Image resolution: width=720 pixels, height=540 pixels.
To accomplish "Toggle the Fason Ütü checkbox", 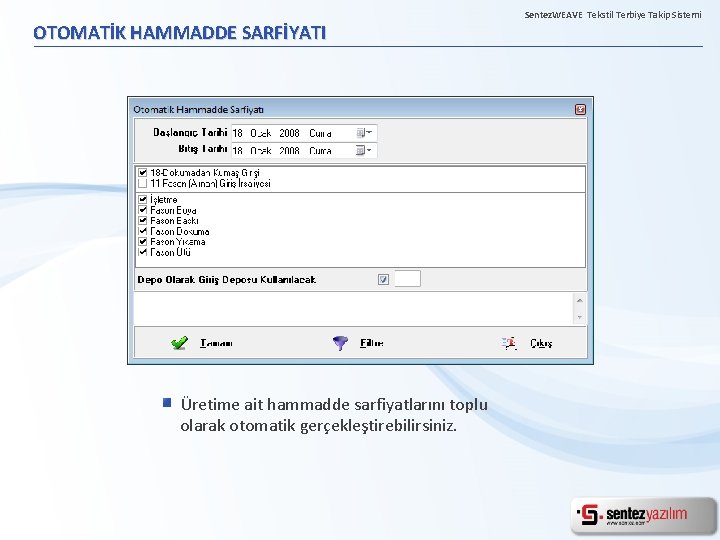I will [x=143, y=252].
